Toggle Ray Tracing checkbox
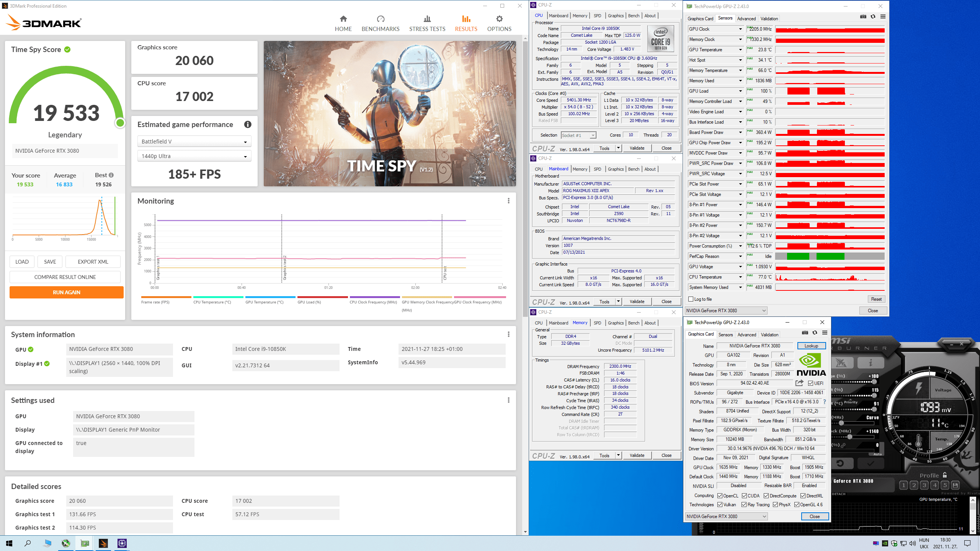The width and height of the screenshot is (980, 551). pos(744,505)
